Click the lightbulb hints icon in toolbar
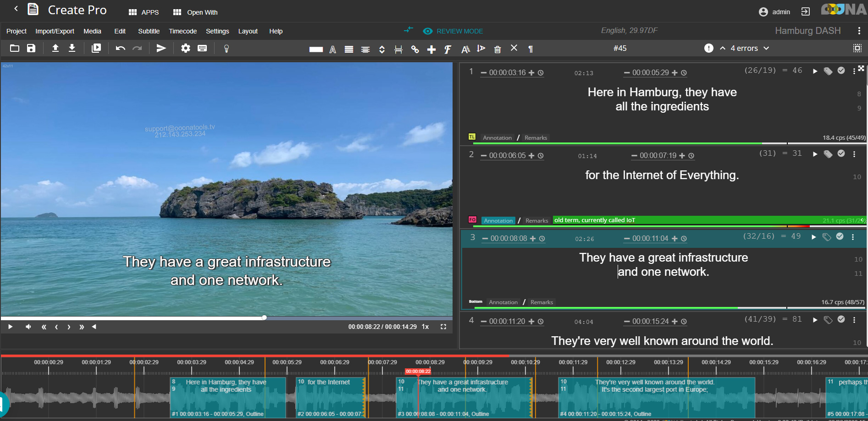868x421 pixels. (x=226, y=49)
